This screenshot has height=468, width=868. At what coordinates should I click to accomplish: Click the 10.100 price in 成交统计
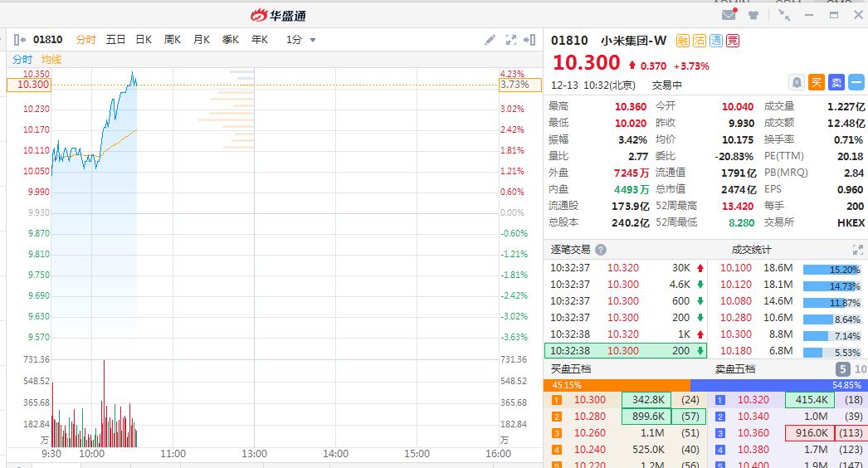click(x=736, y=268)
